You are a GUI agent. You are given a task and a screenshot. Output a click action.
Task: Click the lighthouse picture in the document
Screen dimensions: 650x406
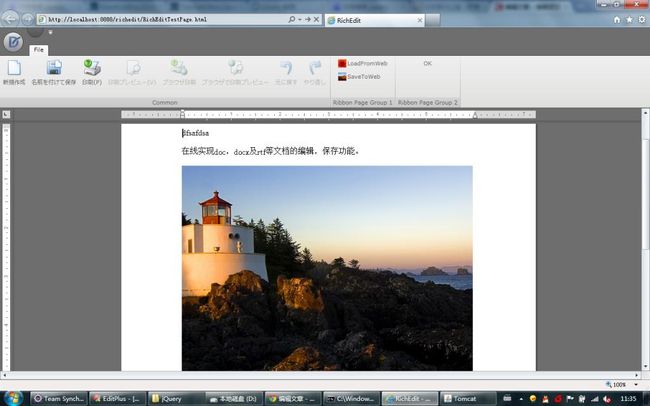pos(327,268)
